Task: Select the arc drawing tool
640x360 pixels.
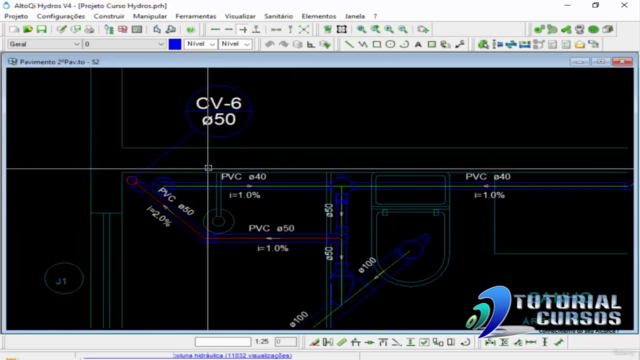Action: (404, 44)
